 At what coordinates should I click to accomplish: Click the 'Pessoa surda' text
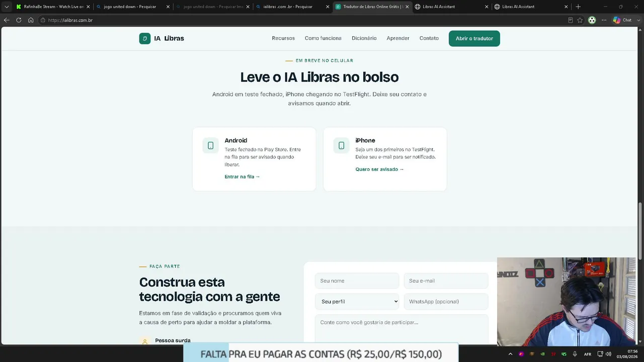[173, 341]
